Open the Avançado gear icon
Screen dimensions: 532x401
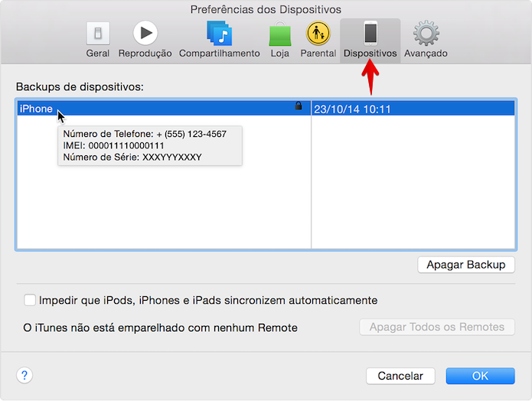pos(426,33)
